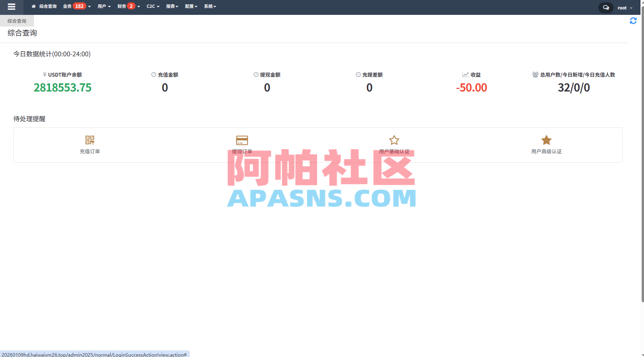Click the 充值订单 label

coord(90,151)
